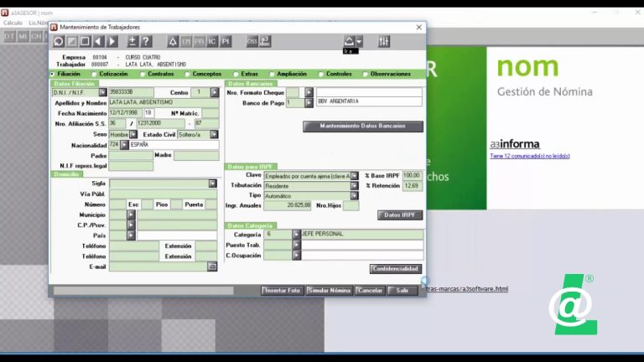Click the question mark help icon

pyautogui.click(x=146, y=41)
